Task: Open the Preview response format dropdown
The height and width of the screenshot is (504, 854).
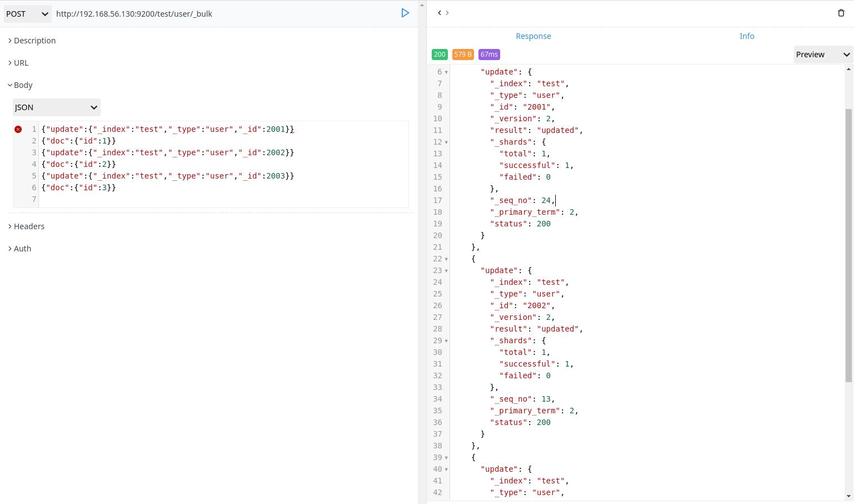Action: (822, 55)
